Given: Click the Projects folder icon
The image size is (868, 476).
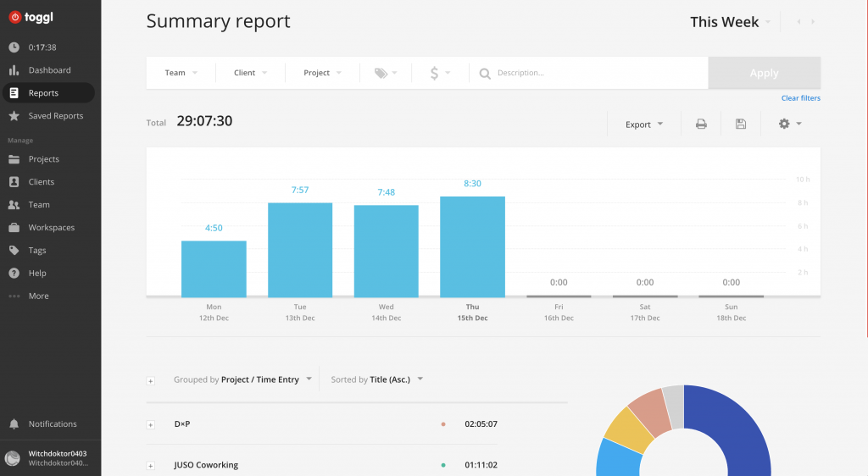Looking at the screenshot, I should pyautogui.click(x=14, y=159).
